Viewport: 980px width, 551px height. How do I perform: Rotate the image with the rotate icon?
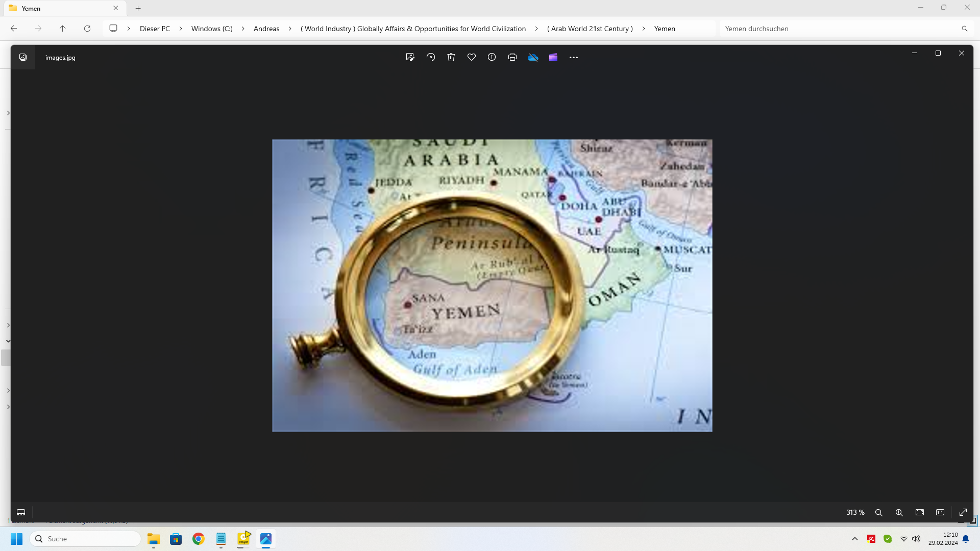(431, 57)
